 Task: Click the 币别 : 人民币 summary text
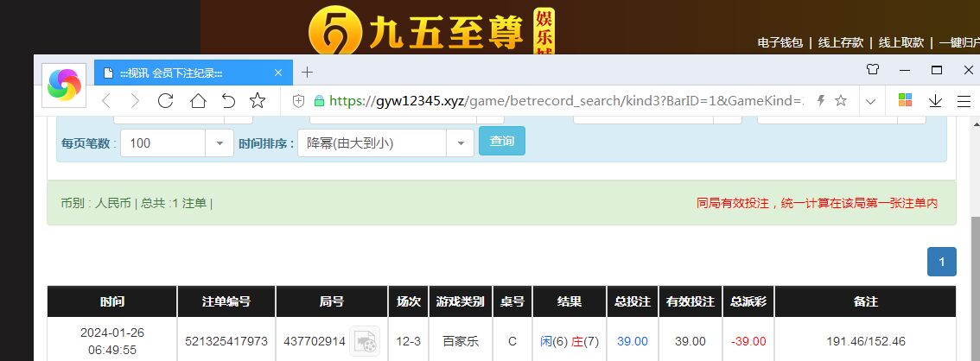(x=96, y=203)
